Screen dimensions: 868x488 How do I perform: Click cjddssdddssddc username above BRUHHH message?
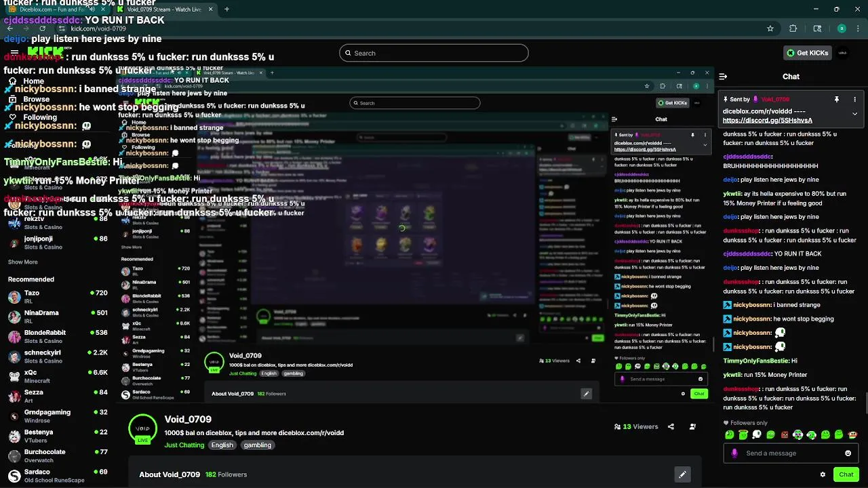tap(748, 157)
